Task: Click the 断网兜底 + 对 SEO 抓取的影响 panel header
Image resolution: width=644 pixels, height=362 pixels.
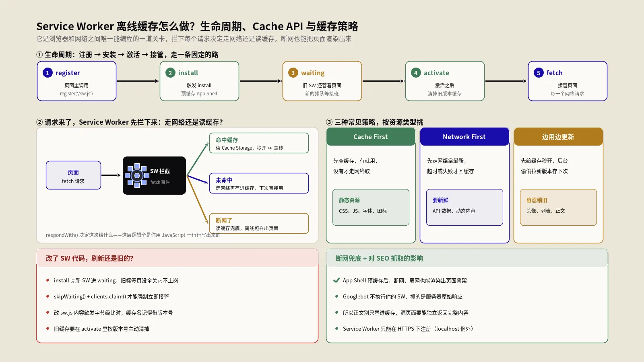Action: point(467,258)
